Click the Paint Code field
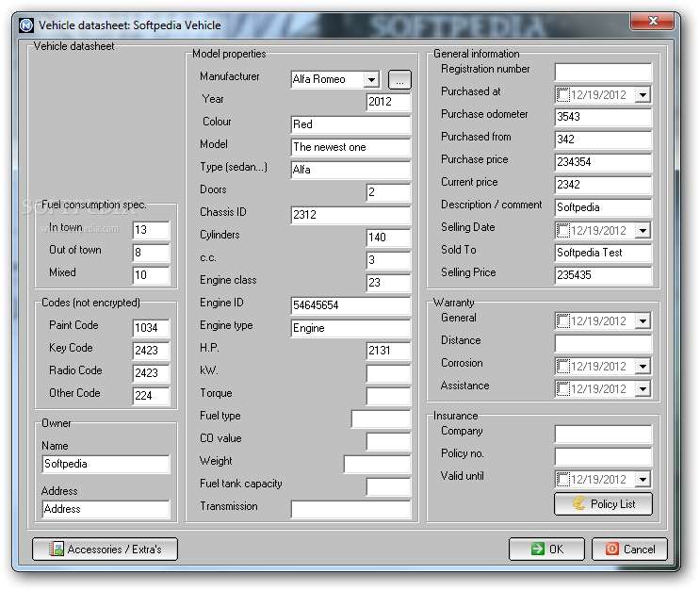 (x=151, y=328)
